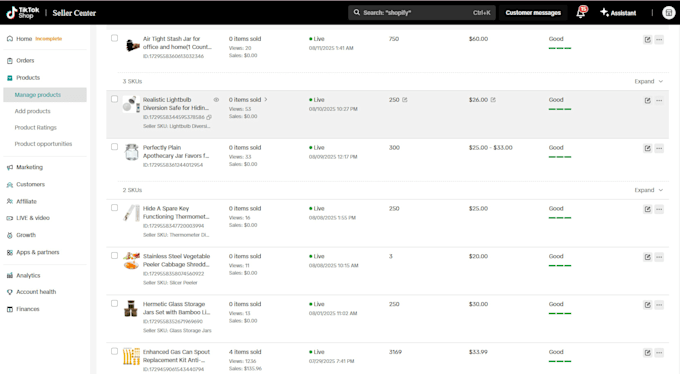
Task: Open Product opportunities page
Action: 43,144
